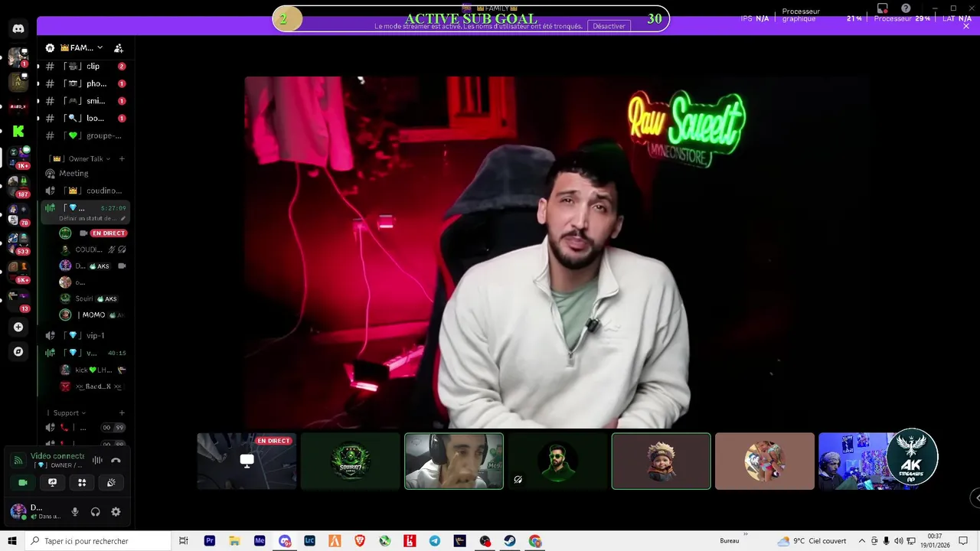980x551 pixels.
Task: Open the Windows Start menu
Action: [x=12, y=541]
